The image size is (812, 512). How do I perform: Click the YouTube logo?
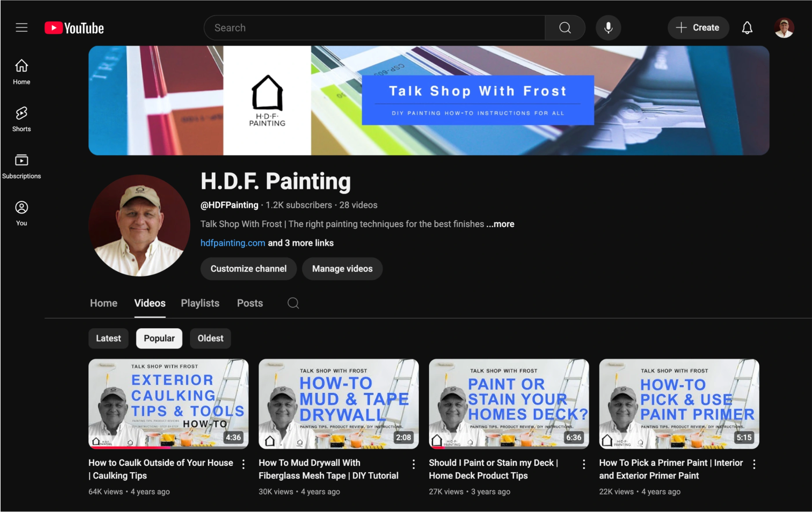(x=74, y=28)
